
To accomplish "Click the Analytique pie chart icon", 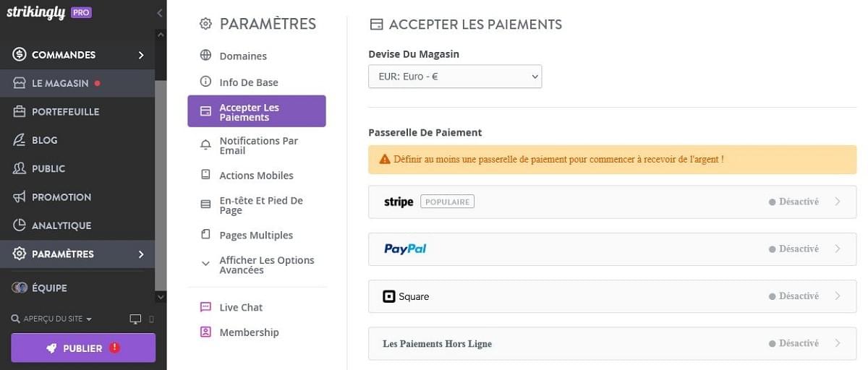I will click(20, 225).
